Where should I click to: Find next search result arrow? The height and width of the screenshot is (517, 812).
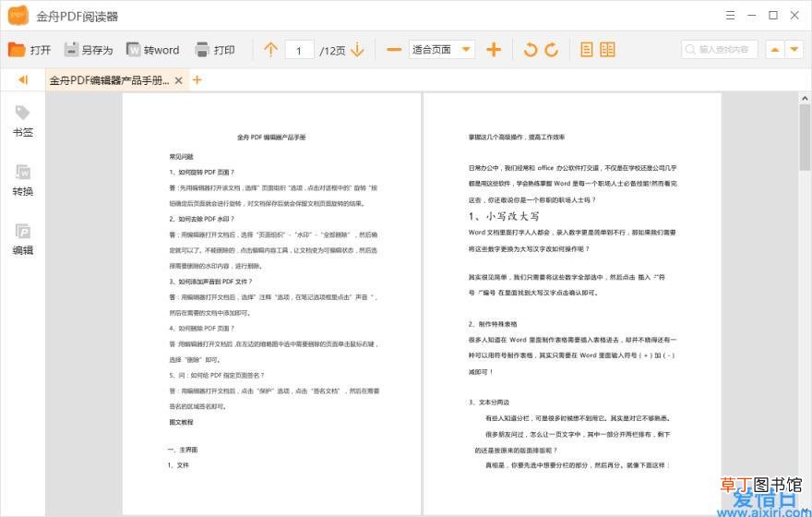click(794, 49)
